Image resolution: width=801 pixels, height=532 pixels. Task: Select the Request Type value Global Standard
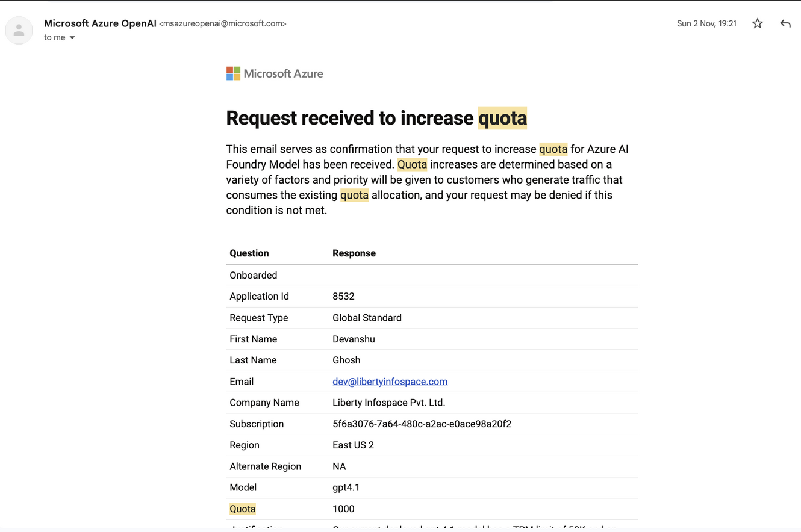(367, 317)
